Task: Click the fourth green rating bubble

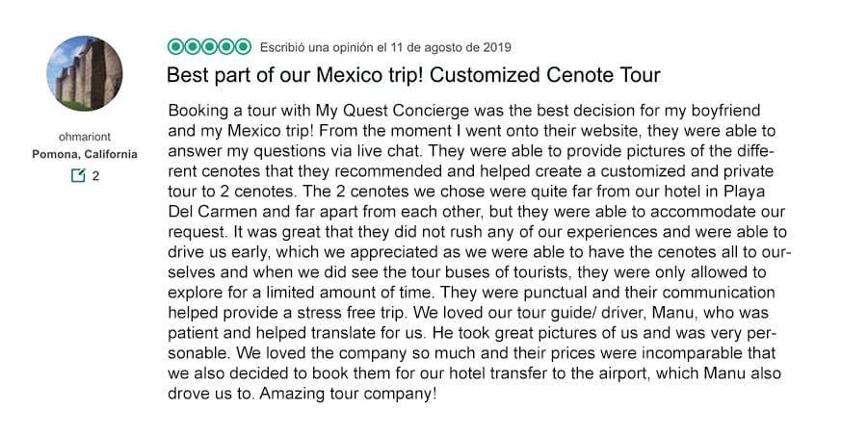Action: (x=226, y=47)
